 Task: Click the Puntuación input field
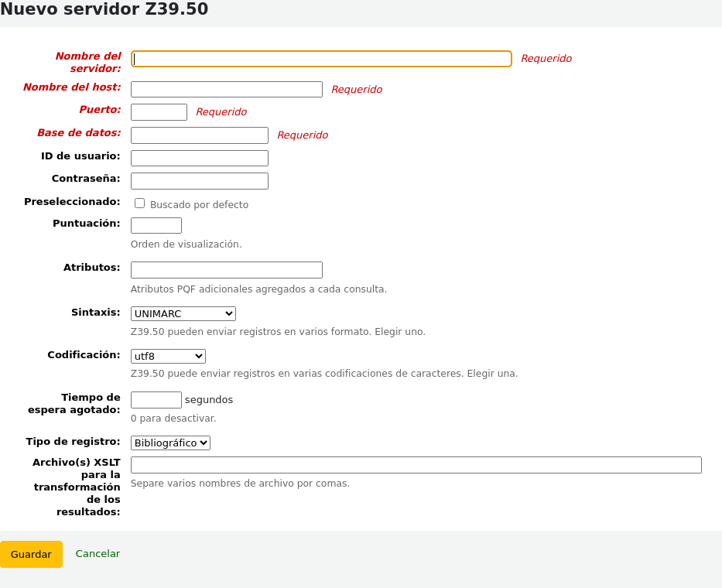(156, 225)
